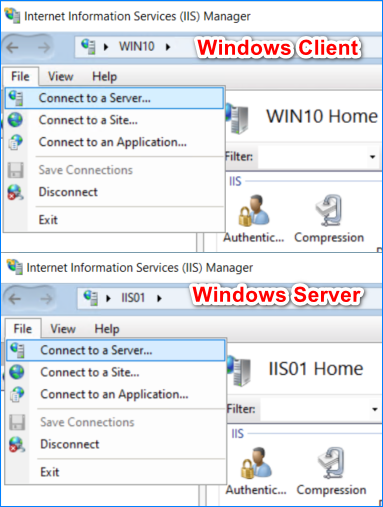Select Disconnect in IIS01 File menu
The height and width of the screenshot is (507, 383).
coord(116,444)
